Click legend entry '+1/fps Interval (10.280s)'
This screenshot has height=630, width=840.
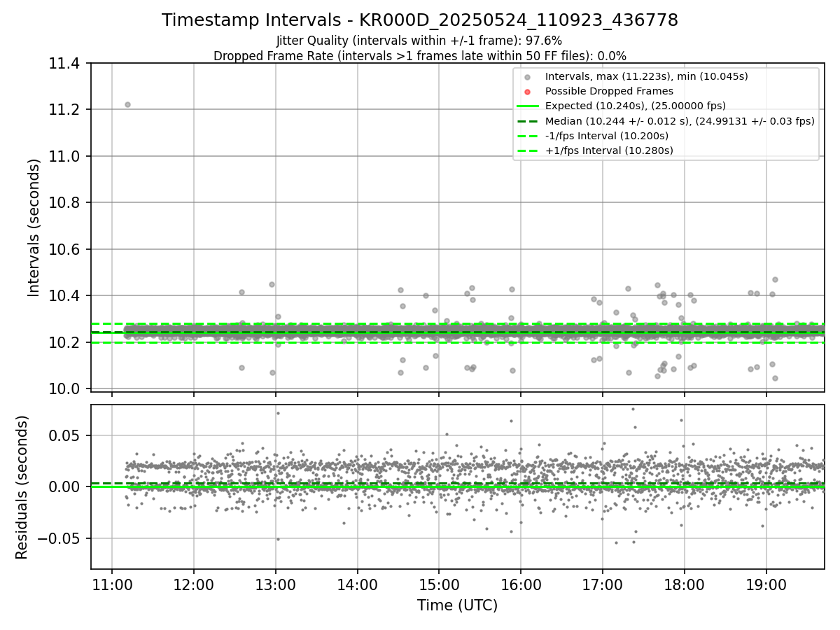(609, 150)
